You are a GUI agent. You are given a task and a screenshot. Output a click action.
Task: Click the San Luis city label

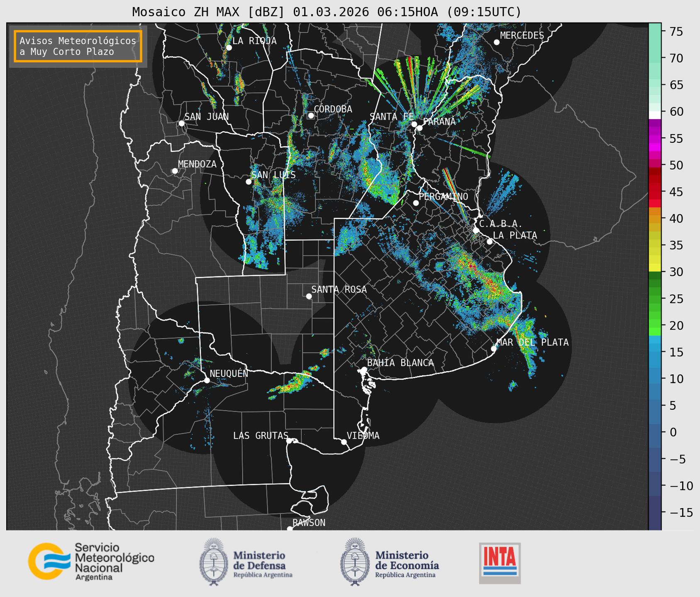273,175
